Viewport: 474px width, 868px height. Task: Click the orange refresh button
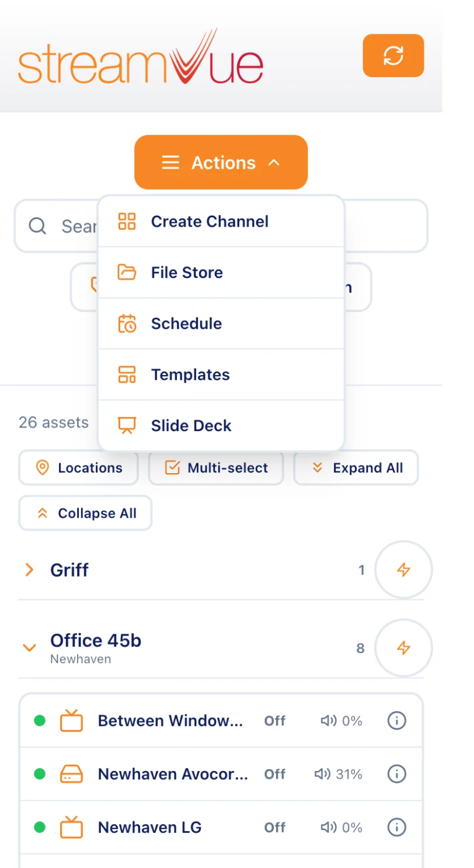[x=393, y=55]
